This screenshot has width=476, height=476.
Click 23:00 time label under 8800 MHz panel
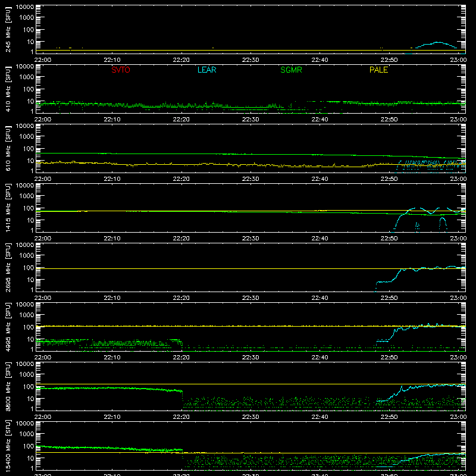pyautogui.click(x=458, y=417)
